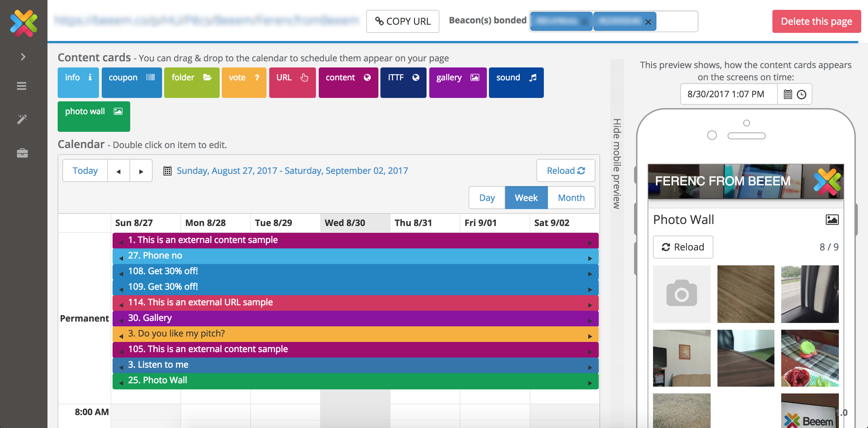Click the COPY URL button

pos(403,21)
